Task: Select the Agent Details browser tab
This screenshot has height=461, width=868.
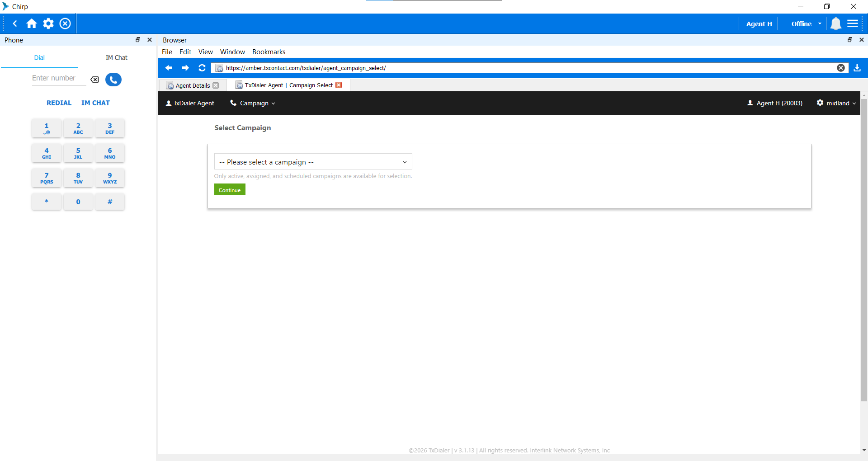Action: point(193,85)
